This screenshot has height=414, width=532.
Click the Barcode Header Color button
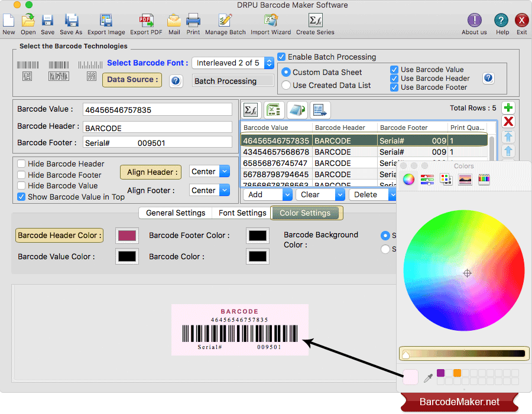click(x=59, y=235)
